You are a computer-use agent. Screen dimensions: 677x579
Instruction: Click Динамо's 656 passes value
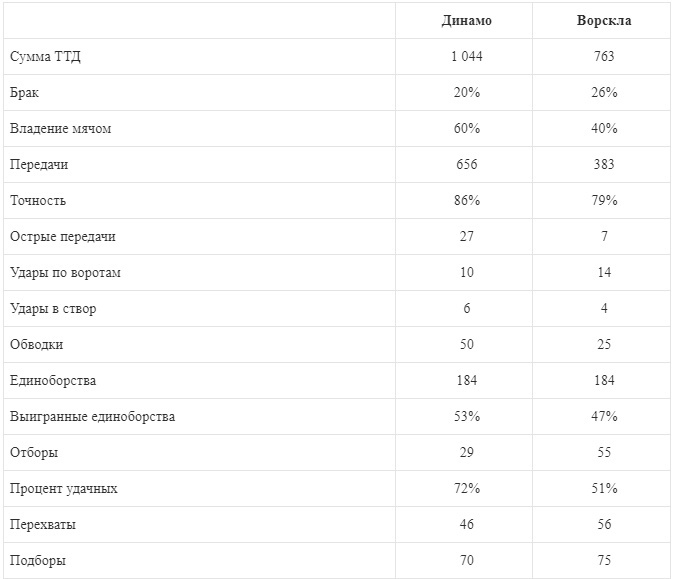[x=466, y=165]
